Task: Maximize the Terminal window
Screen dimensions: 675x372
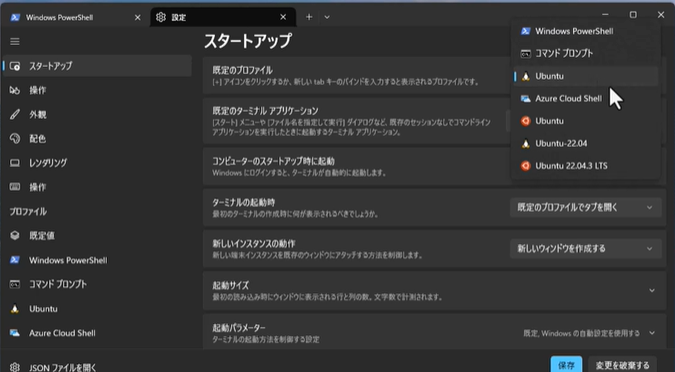Action: (633, 15)
